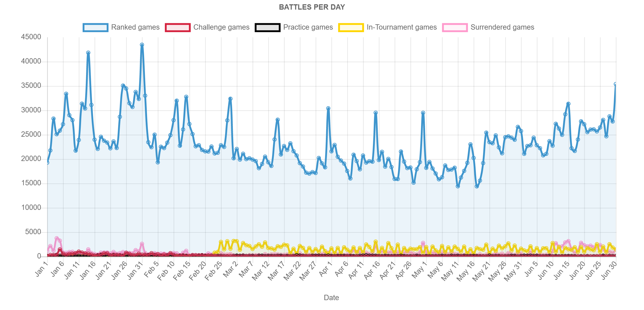Click the Ranked games peak above 40000 near Jan 14
This screenshot has width=644, height=310.
(x=88, y=53)
